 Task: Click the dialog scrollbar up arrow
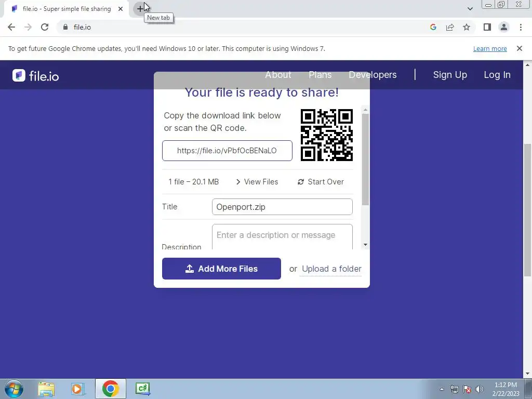click(x=365, y=110)
